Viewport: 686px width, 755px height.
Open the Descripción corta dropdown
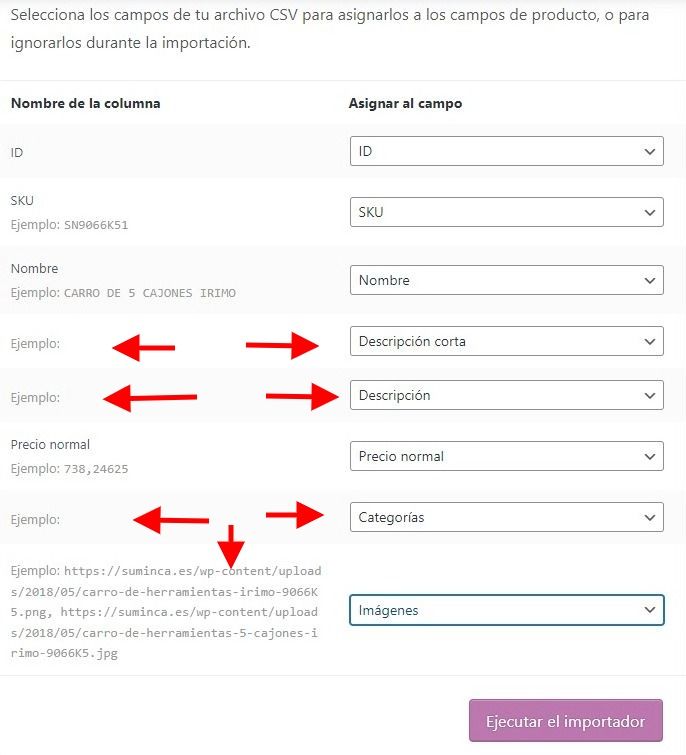click(506, 341)
